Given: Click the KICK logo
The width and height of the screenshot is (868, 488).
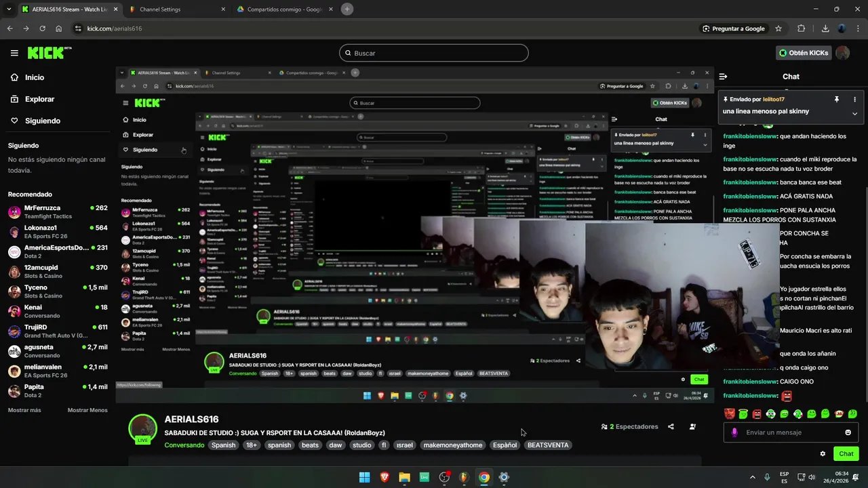Looking at the screenshot, I should click(x=49, y=53).
